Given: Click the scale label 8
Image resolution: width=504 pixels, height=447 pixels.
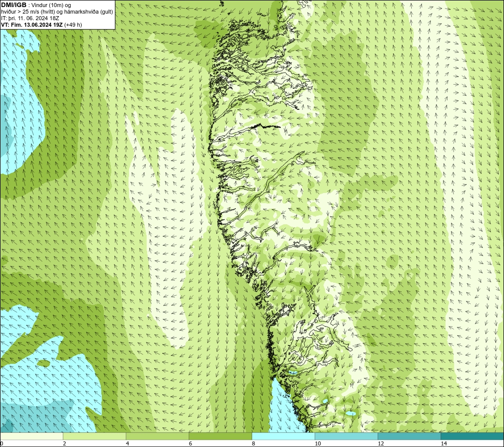Looking at the screenshot, I should (254, 444).
